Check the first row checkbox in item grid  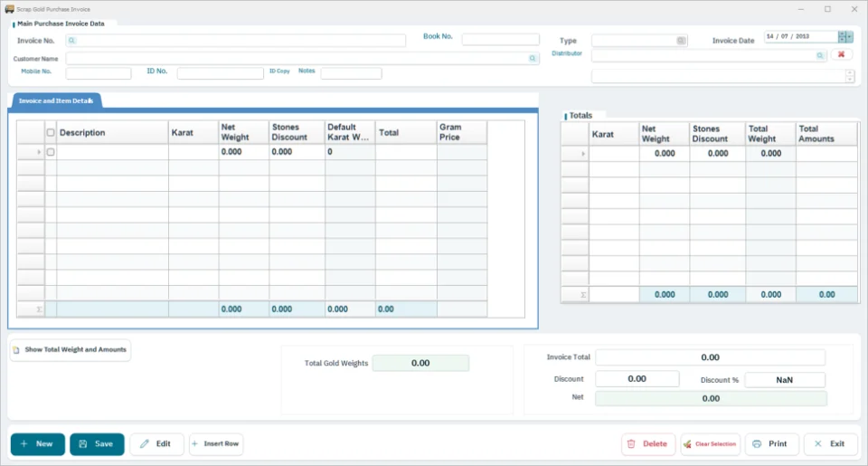click(51, 152)
